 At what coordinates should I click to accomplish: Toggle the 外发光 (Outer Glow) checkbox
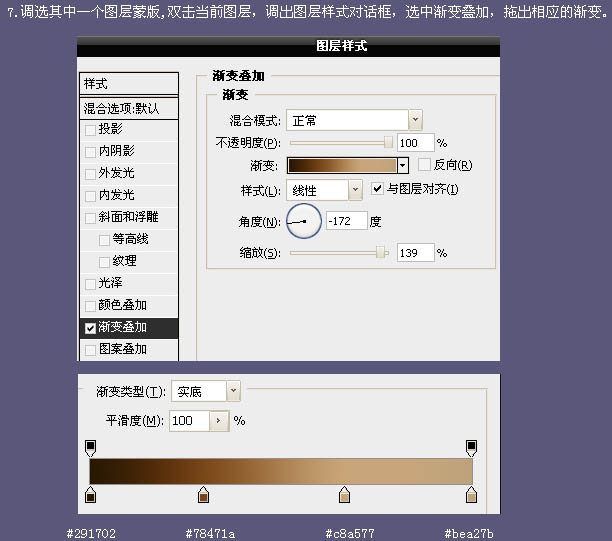click(90, 173)
